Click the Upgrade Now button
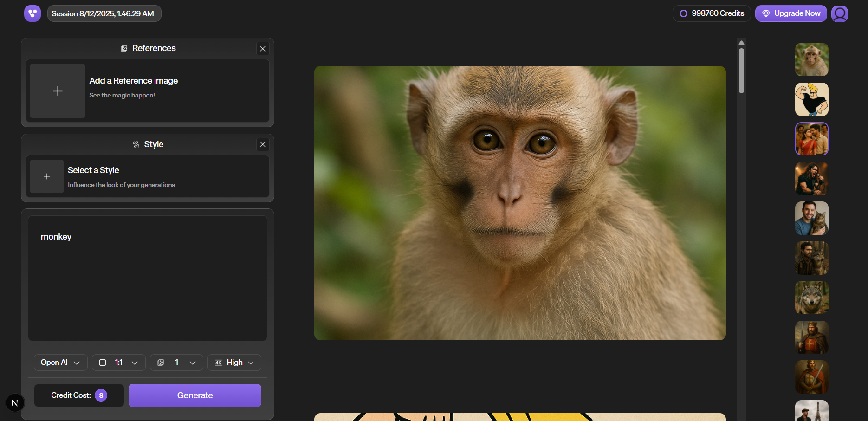 [x=791, y=13]
